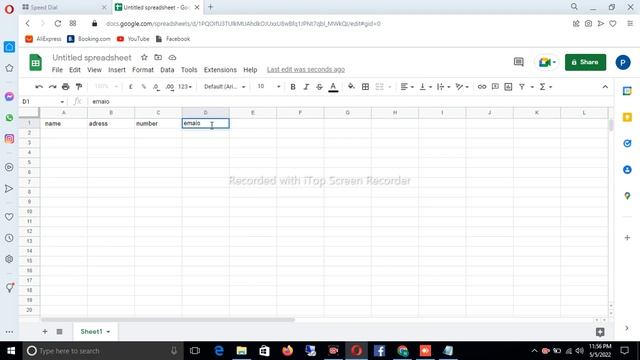Open the Help menu
Image resolution: width=640 pixels, height=360 pixels.
(x=250, y=70)
